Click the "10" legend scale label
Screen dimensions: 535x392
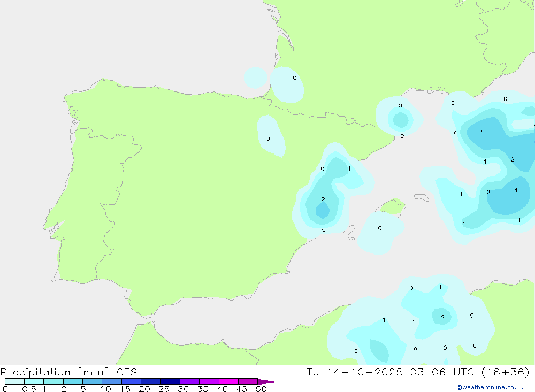pos(106,389)
